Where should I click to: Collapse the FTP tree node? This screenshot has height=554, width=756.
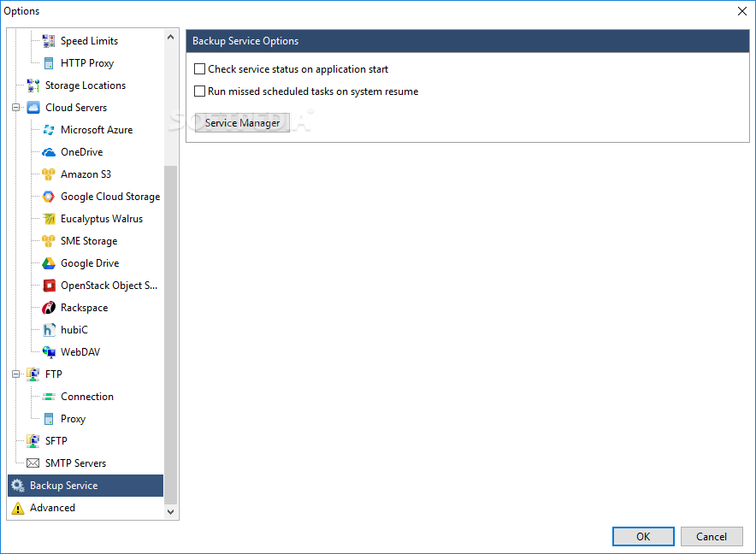click(x=16, y=374)
